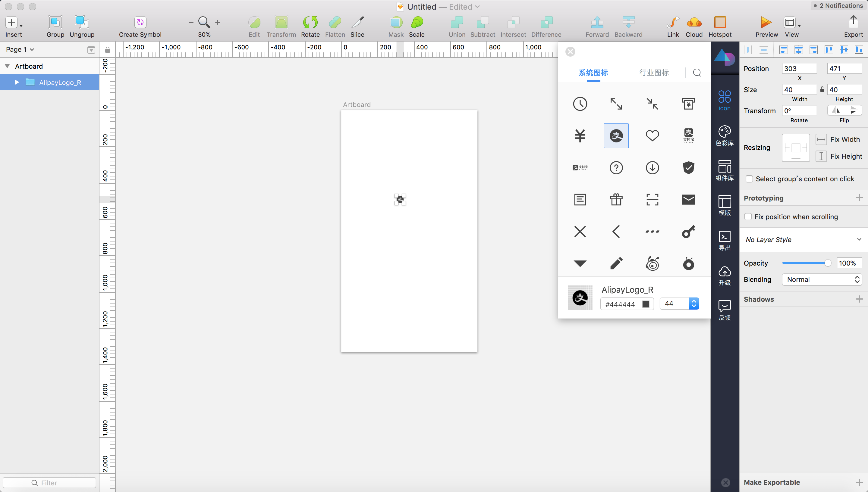Screen dimensions: 868x492
Task: Open the Blending mode Normal dropdown
Action: [x=822, y=279]
